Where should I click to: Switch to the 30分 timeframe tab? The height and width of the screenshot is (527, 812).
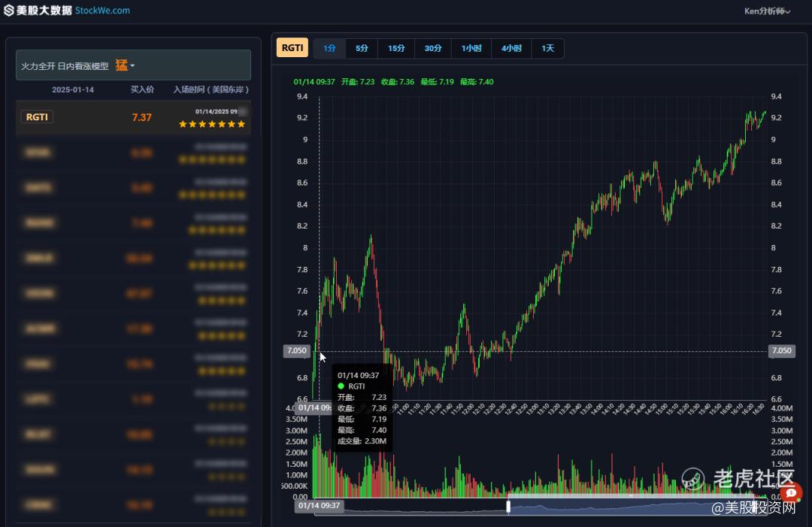point(433,48)
